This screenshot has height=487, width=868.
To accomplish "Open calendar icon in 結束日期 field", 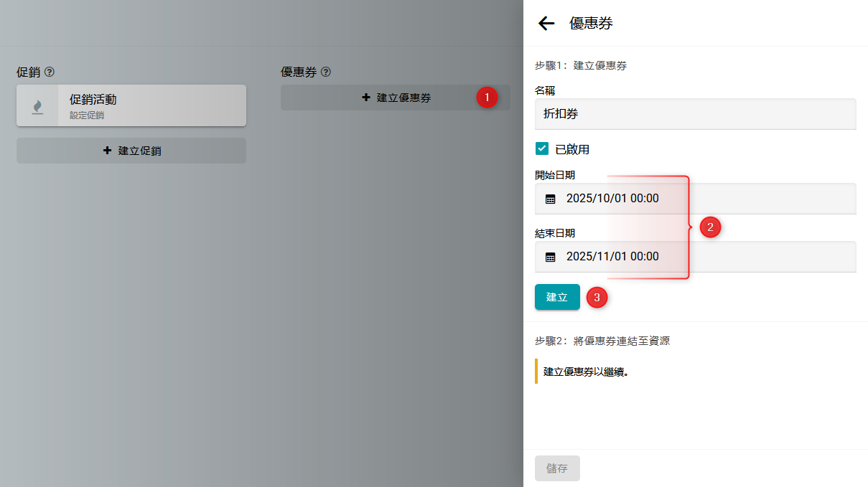I will (551, 257).
